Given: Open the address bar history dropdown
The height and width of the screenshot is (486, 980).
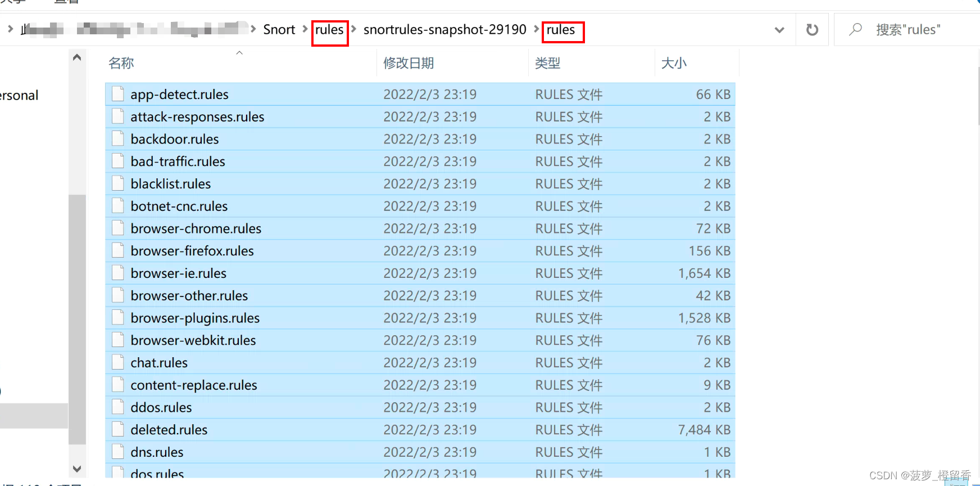Looking at the screenshot, I should (779, 30).
